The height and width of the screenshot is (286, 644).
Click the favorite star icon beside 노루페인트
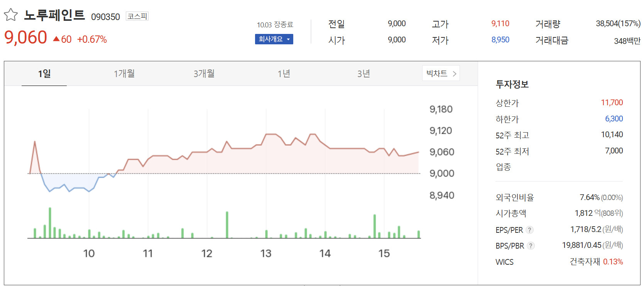(x=11, y=15)
